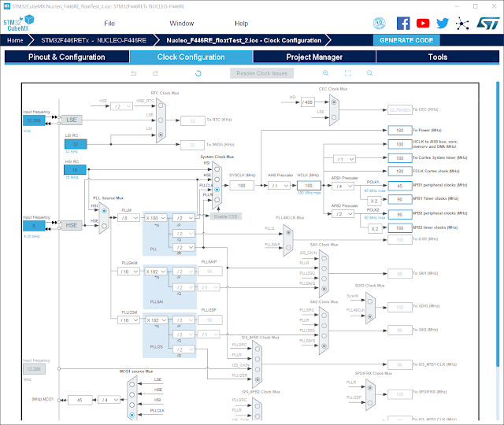Select PLLR in the System Clock Mux
This screenshot has width=504, height=425.
(217, 200)
